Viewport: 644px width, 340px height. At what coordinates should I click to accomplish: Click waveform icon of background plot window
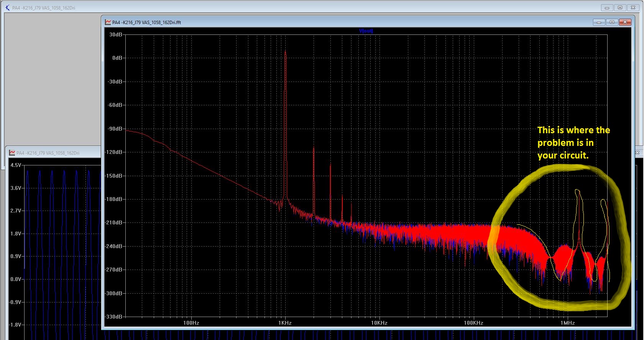pos(12,153)
